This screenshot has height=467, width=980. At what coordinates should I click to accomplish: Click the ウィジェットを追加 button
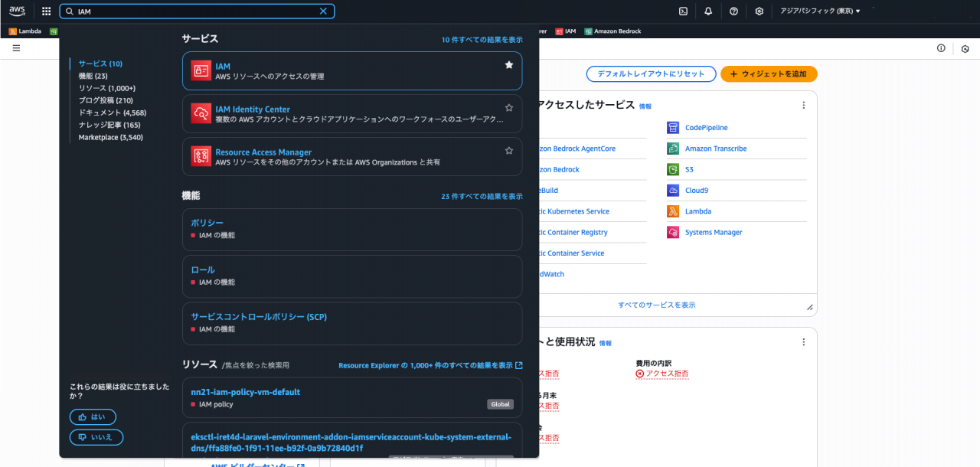point(769,74)
